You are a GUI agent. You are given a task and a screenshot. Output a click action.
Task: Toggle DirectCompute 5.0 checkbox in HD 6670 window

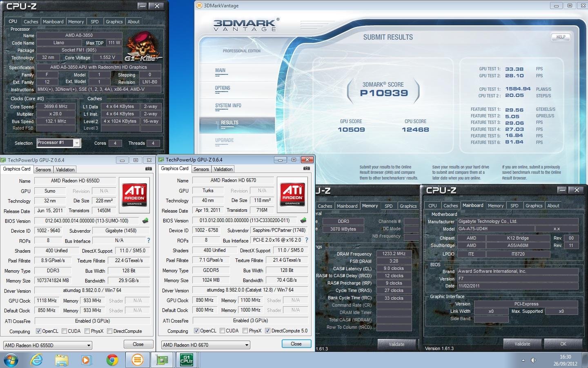(268, 331)
